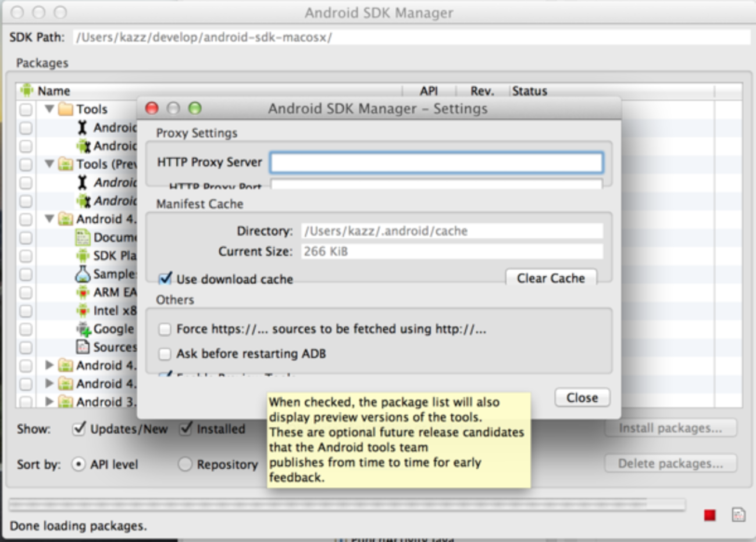Viewport: 756px width, 542px height.
Task: Click the android icon in Name header
Action: 27,90
